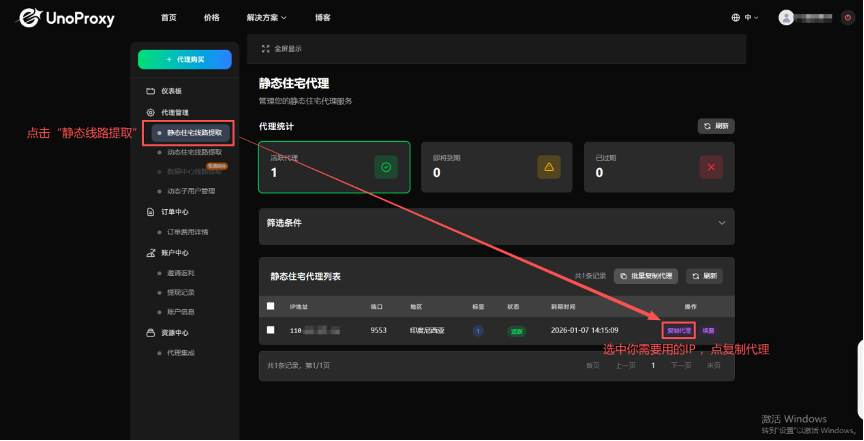
Task: Click the red X expired icon
Action: (x=710, y=166)
